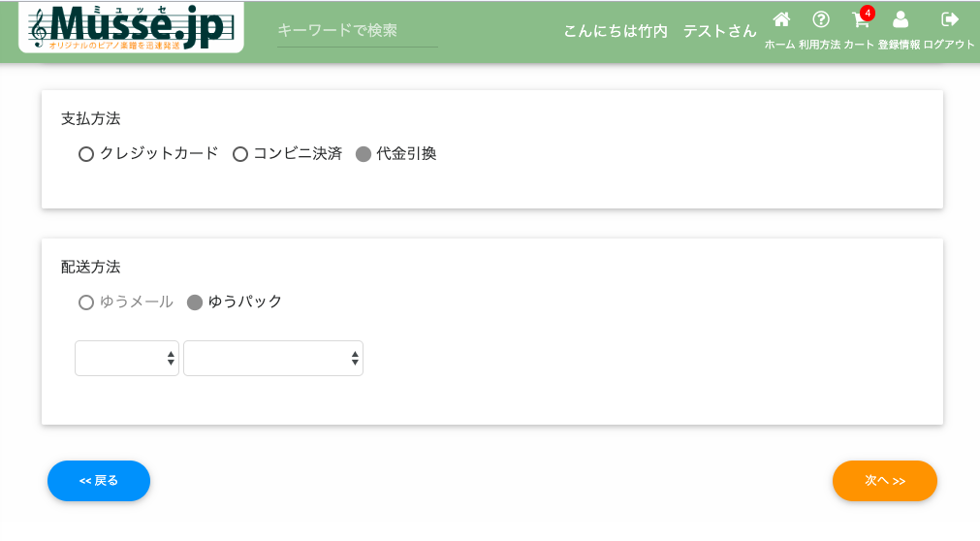
Task: Open the usage guide question-mark icon
Action: 821,20
